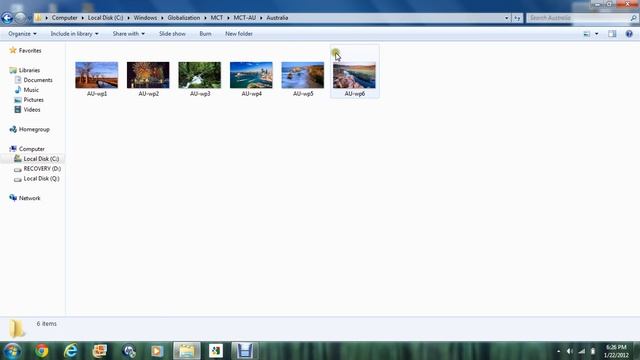Show hidden system tray icons
640x360 pixels.
[558, 351]
